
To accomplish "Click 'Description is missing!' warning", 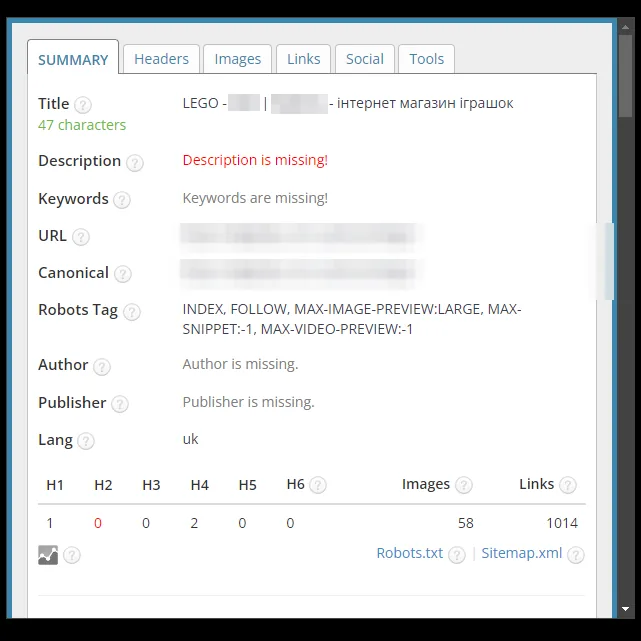I will click(x=255, y=160).
